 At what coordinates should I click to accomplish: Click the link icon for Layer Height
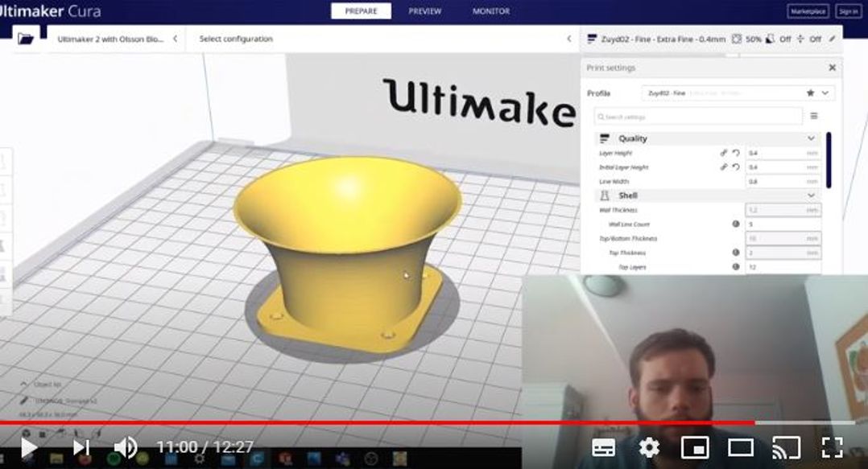(x=724, y=153)
